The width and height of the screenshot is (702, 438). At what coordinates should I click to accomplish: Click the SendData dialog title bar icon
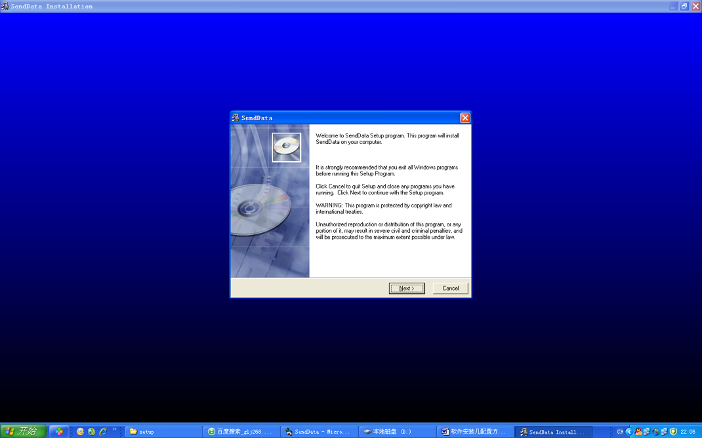(235, 118)
